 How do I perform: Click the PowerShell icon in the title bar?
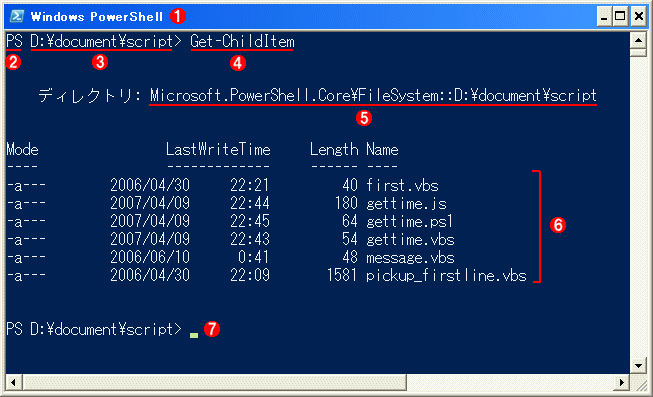[x=17, y=16]
